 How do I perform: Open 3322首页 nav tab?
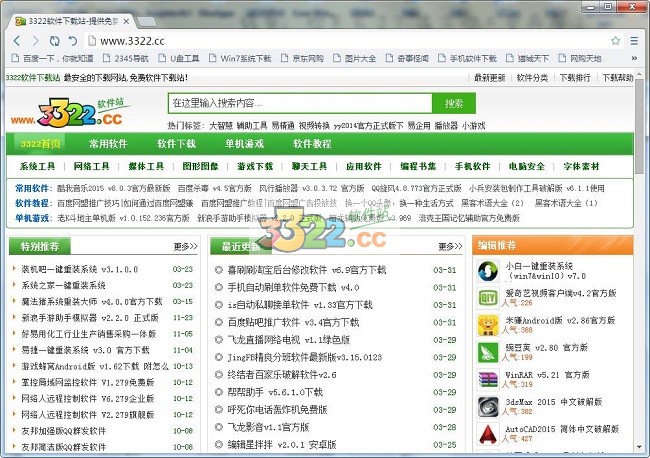(41, 144)
